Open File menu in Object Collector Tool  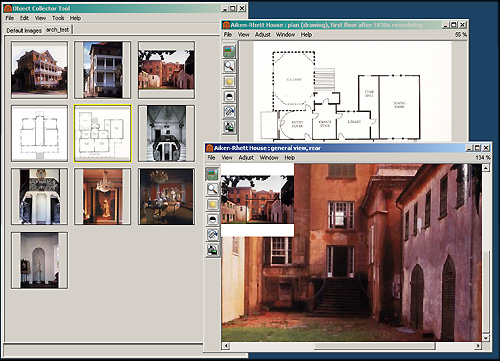[x=10, y=18]
